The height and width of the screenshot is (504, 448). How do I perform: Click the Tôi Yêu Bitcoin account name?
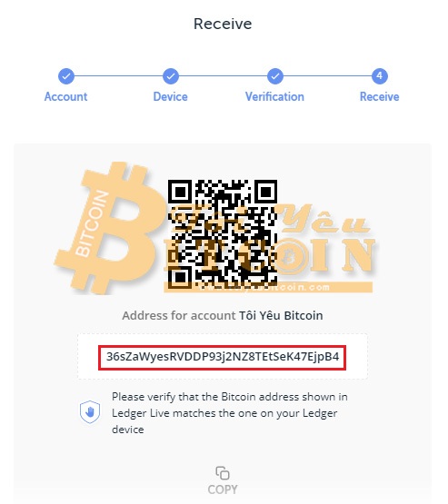[281, 316]
